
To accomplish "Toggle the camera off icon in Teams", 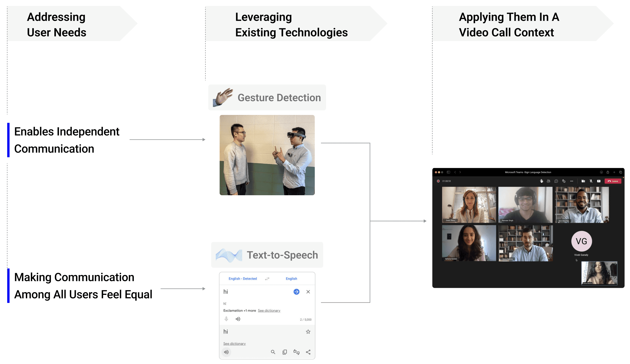I will pyautogui.click(x=583, y=181).
